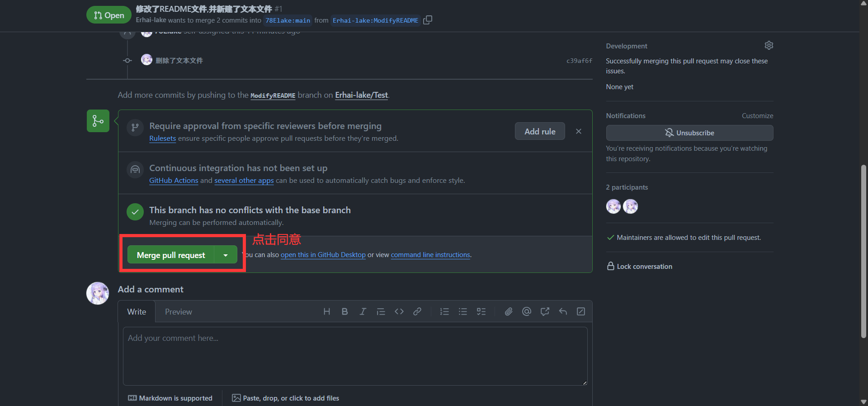
Task: Click the Add rule button
Action: click(540, 131)
